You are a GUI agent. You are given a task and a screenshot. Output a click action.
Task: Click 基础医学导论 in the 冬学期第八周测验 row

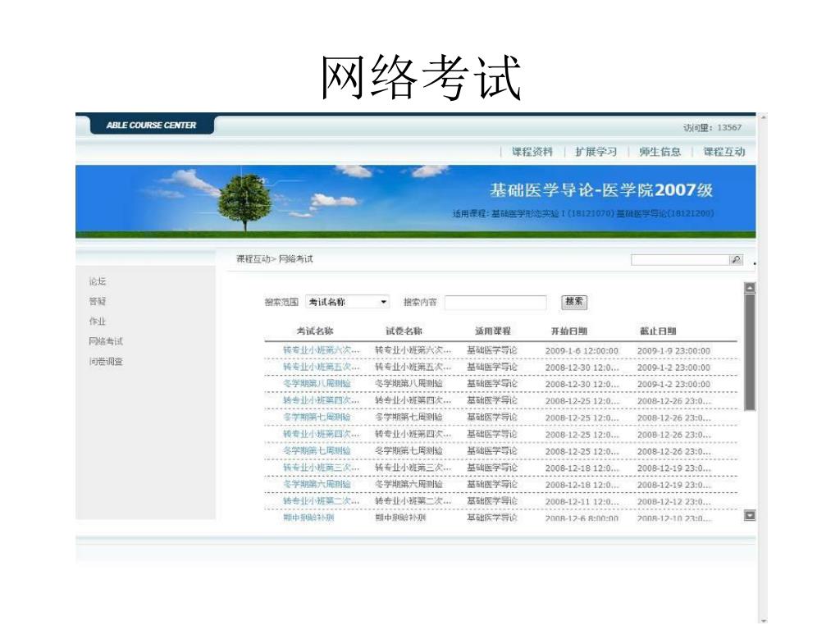(x=492, y=384)
